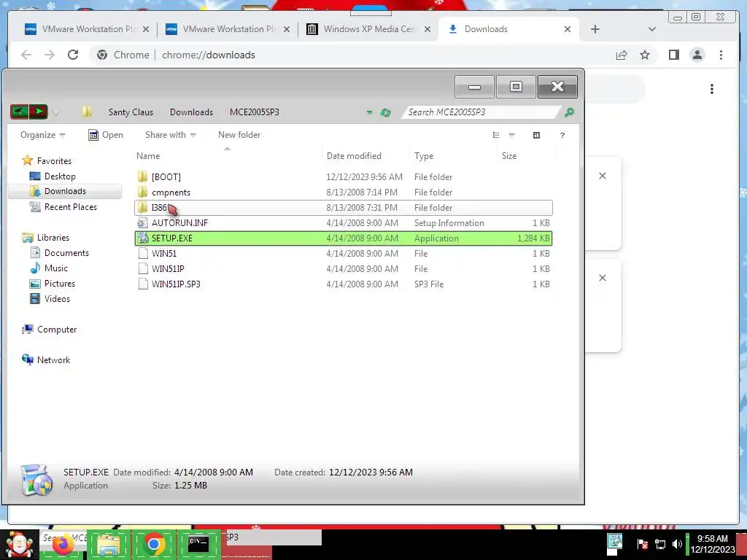Viewport: 747px width, 560px height.
Task: Open recent locations dropdown beside nav arrows
Action: (x=55, y=113)
